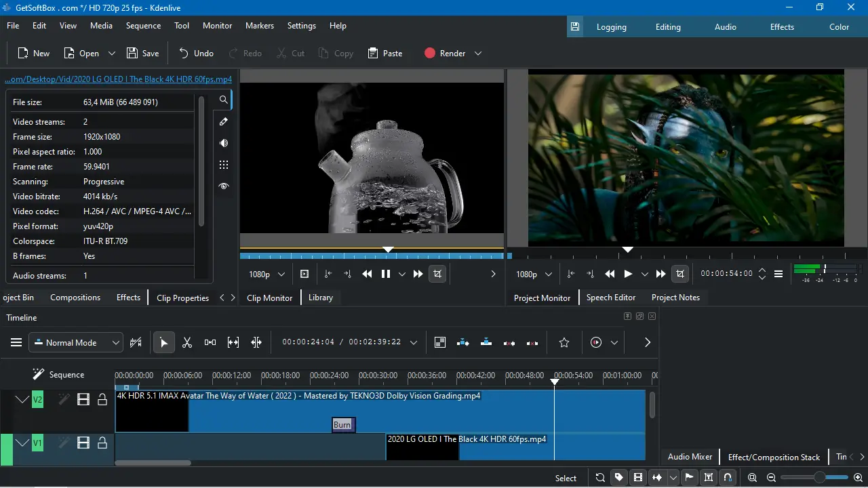The image size is (868, 488).
Task: Toggle timecode overlay icon beside Normal Mode
Action: click(136, 342)
